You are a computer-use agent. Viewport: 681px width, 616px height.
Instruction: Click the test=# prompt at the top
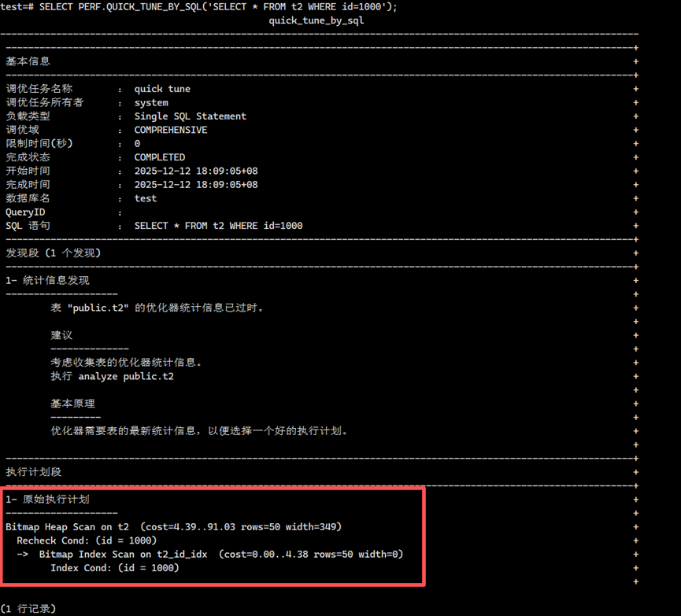coord(18,7)
